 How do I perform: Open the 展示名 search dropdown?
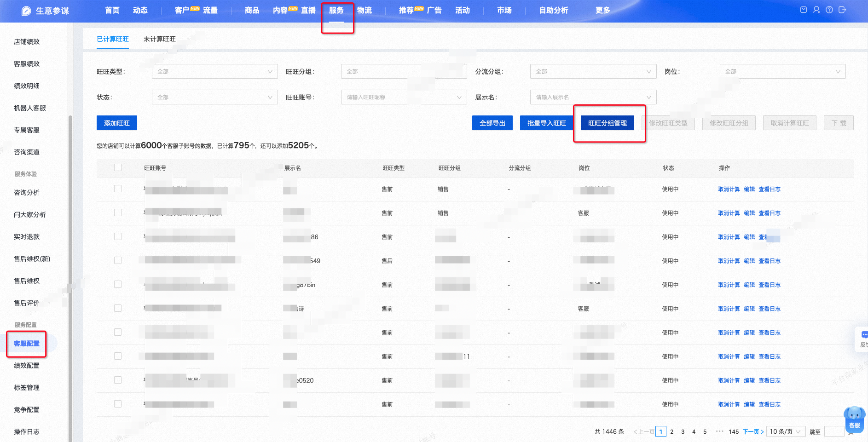[593, 97]
